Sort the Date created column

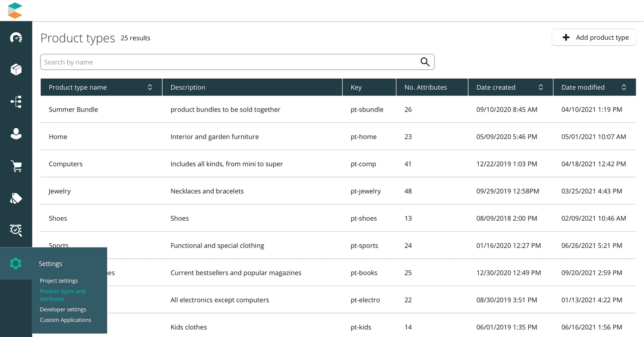[x=542, y=87]
